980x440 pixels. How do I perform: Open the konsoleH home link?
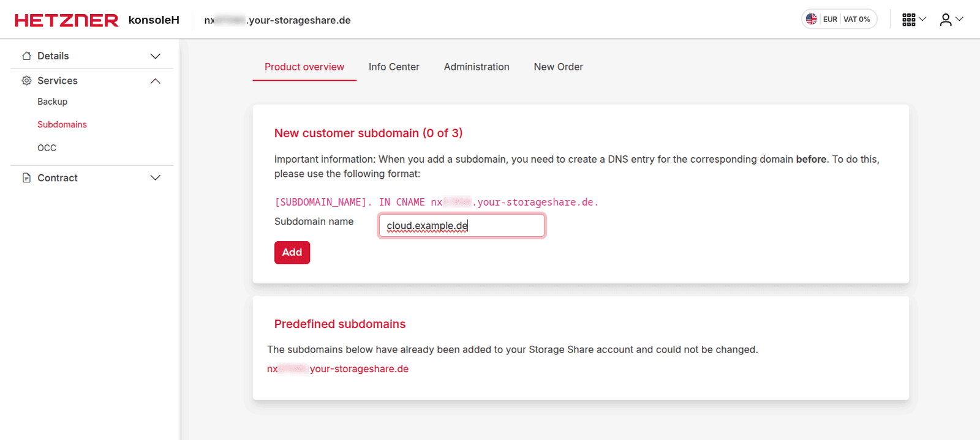click(x=154, y=20)
